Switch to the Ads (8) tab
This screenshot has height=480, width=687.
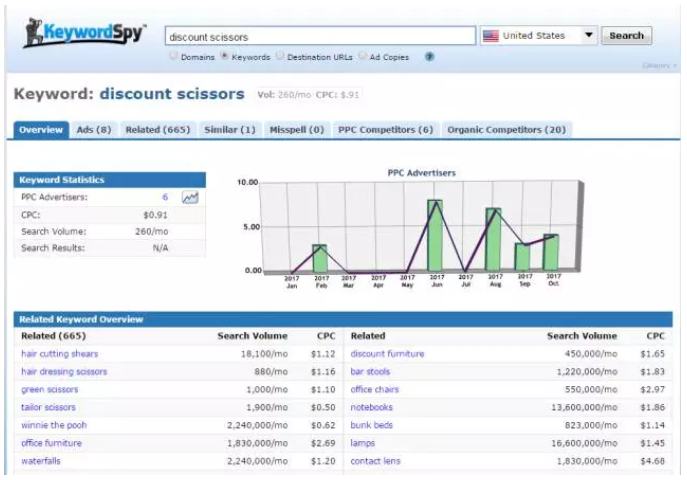pyautogui.click(x=95, y=130)
